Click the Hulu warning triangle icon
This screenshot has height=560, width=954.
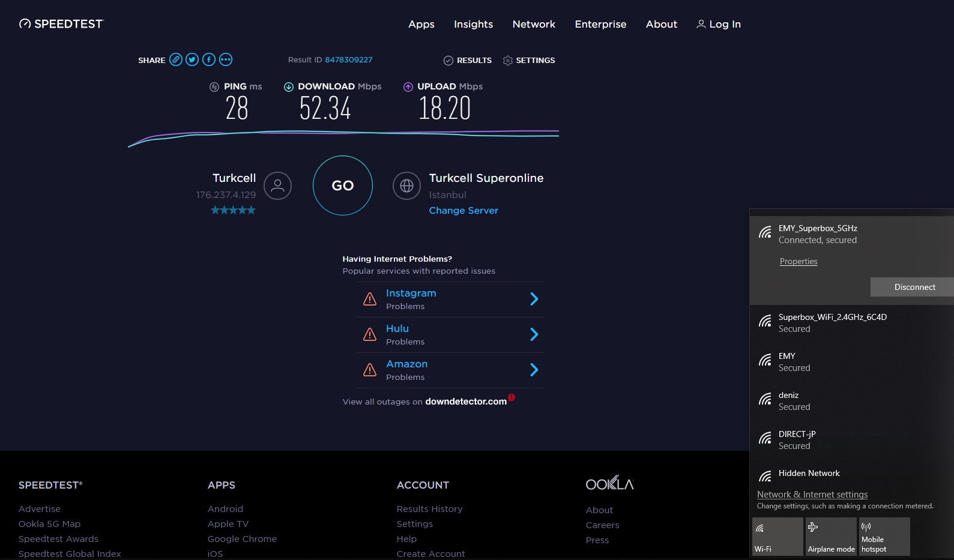point(370,334)
